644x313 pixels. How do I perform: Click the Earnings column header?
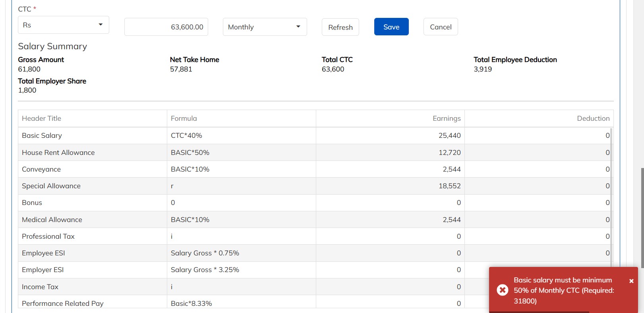[447, 118]
